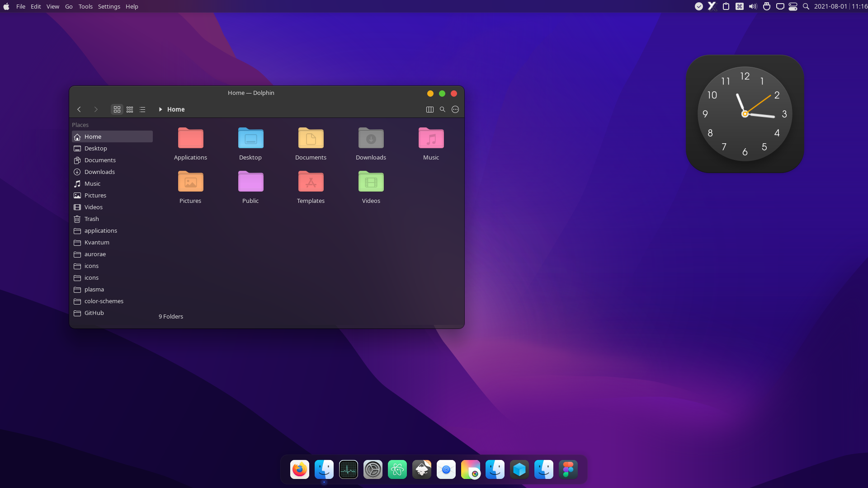The width and height of the screenshot is (868, 488).
Task: Click the Apple logo launcher
Action: (x=6, y=6)
